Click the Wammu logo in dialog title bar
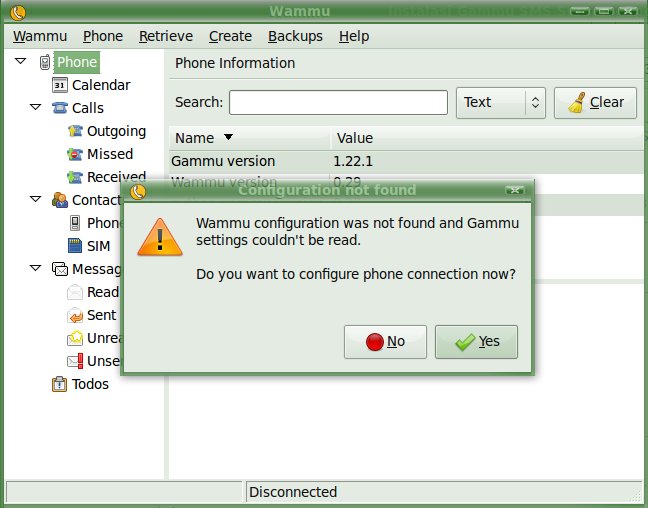 (138, 191)
